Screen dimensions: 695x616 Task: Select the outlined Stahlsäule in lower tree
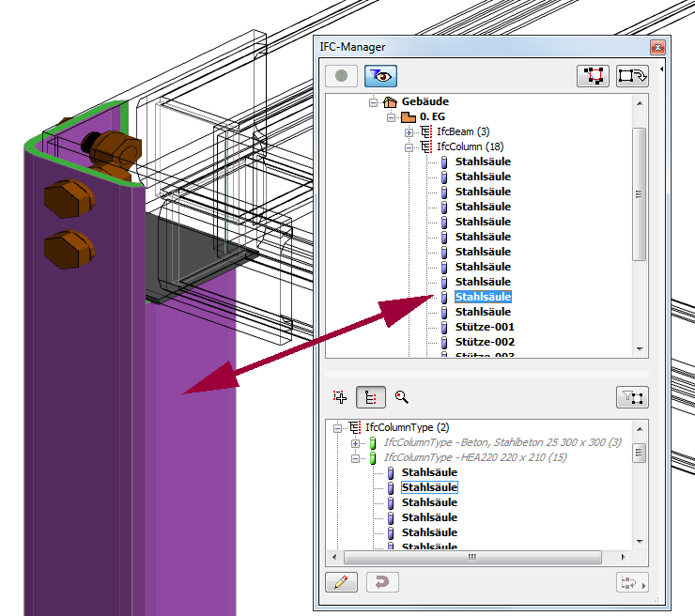(x=429, y=487)
